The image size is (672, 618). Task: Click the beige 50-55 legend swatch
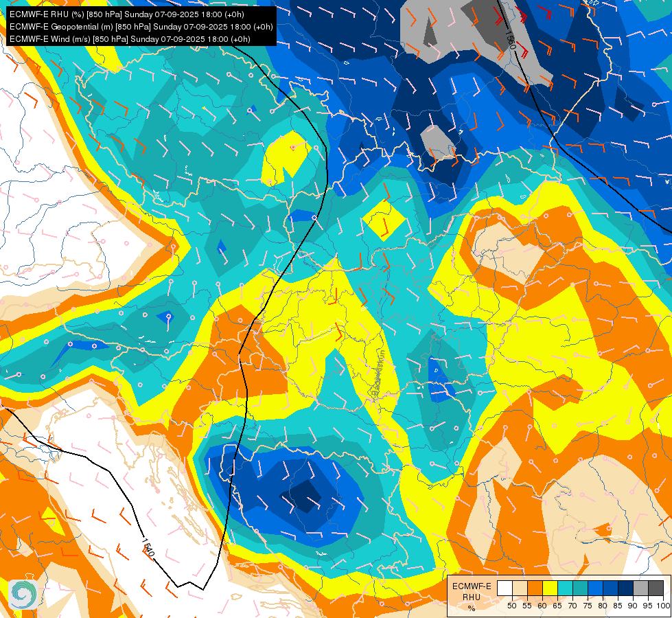(520, 588)
